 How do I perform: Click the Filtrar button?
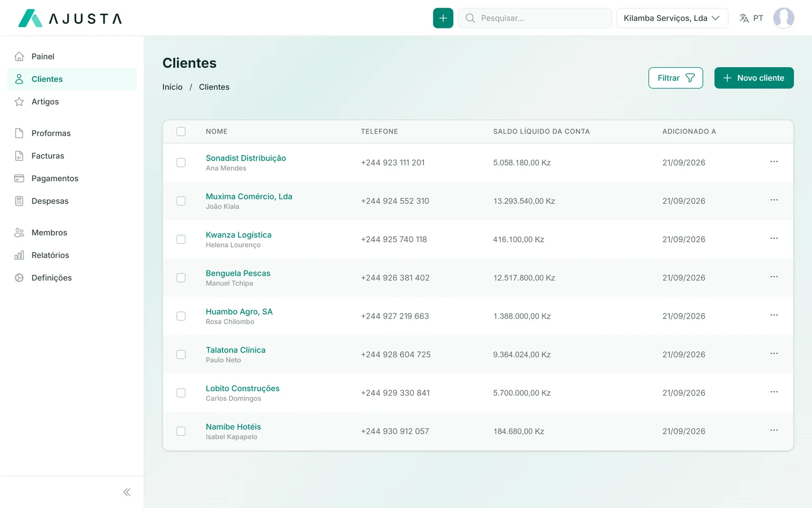click(x=675, y=78)
